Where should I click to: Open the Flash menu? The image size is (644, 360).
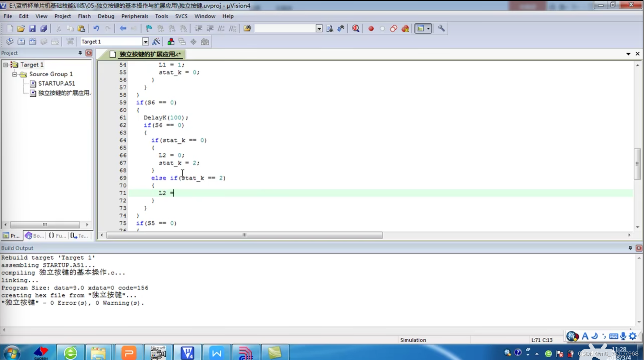(84, 16)
